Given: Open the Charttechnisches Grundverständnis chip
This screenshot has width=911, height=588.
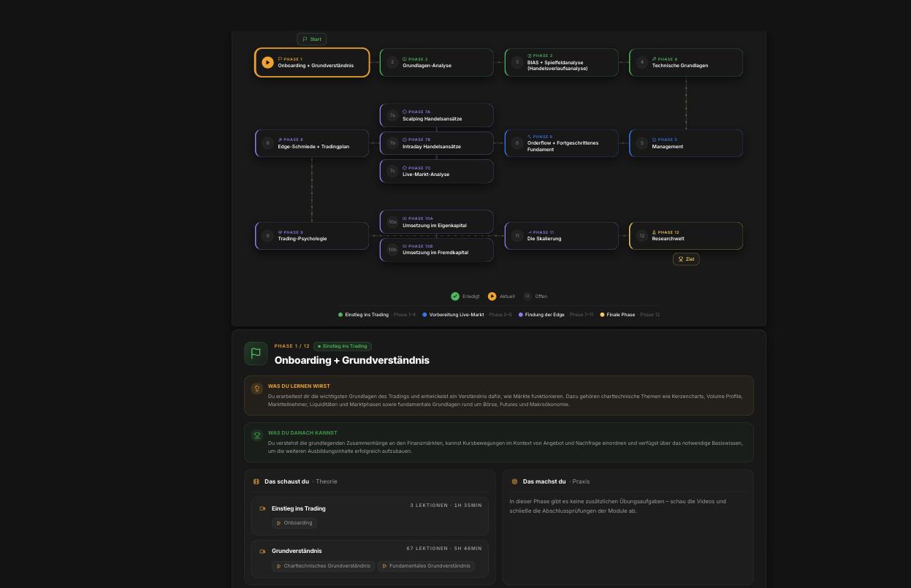Looking at the screenshot, I should 323,566.
